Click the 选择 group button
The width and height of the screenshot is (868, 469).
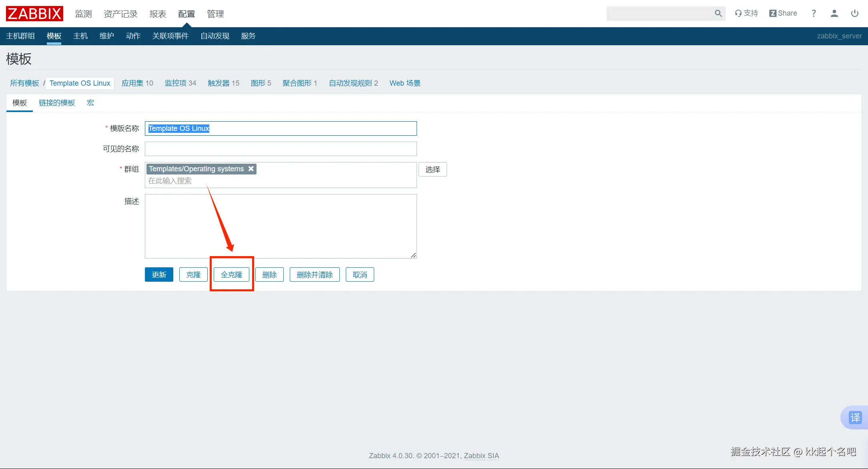click(433, 169)
